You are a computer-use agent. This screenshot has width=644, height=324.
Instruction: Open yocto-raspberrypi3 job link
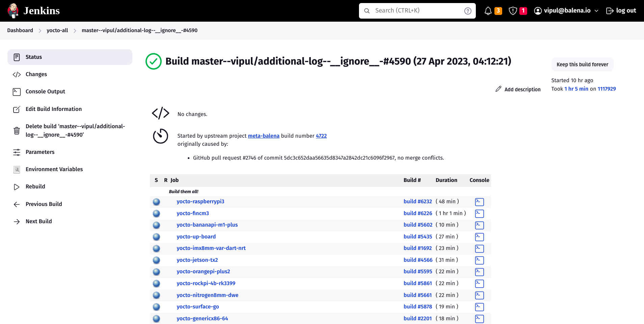point(201,201)
